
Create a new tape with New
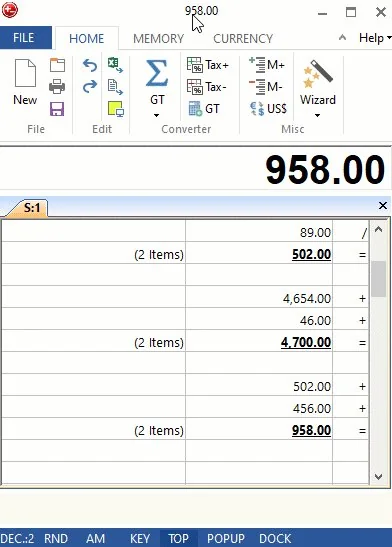[25, 82]
